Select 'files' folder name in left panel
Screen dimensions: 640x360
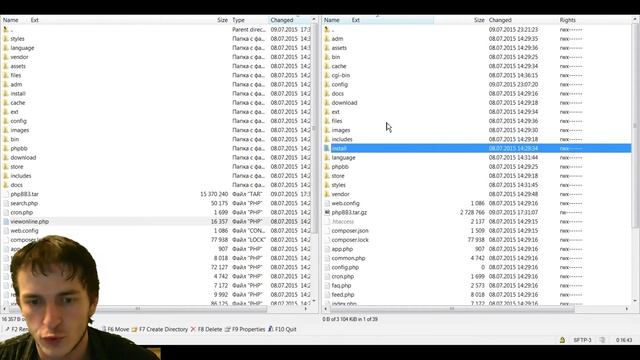pos(16,75)
